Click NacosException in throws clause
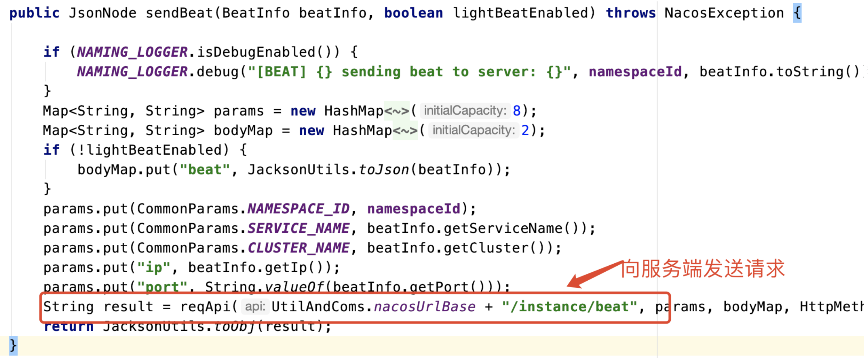The height and width of the screenshot is (358, 868). (724, 13)
